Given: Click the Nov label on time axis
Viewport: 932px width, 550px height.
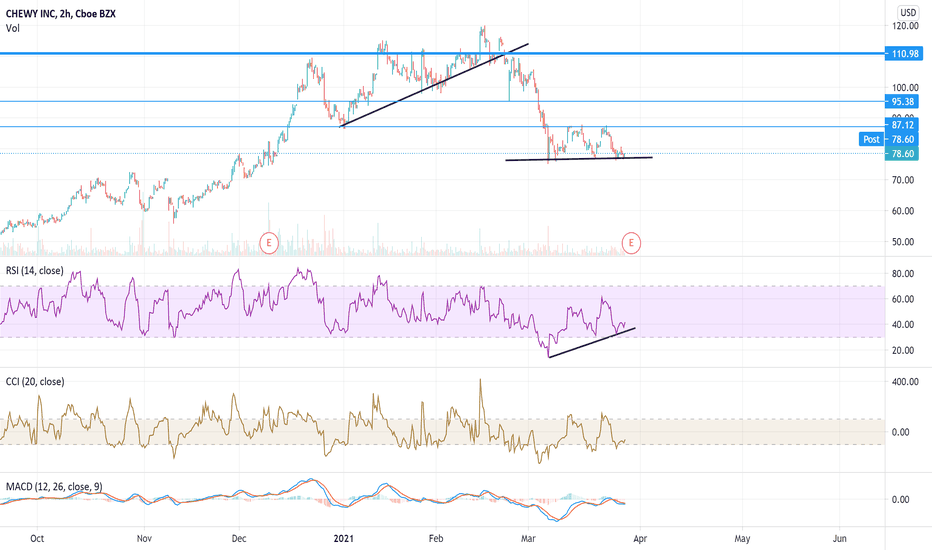Looking at the screenshot, I should pos(144,539).
